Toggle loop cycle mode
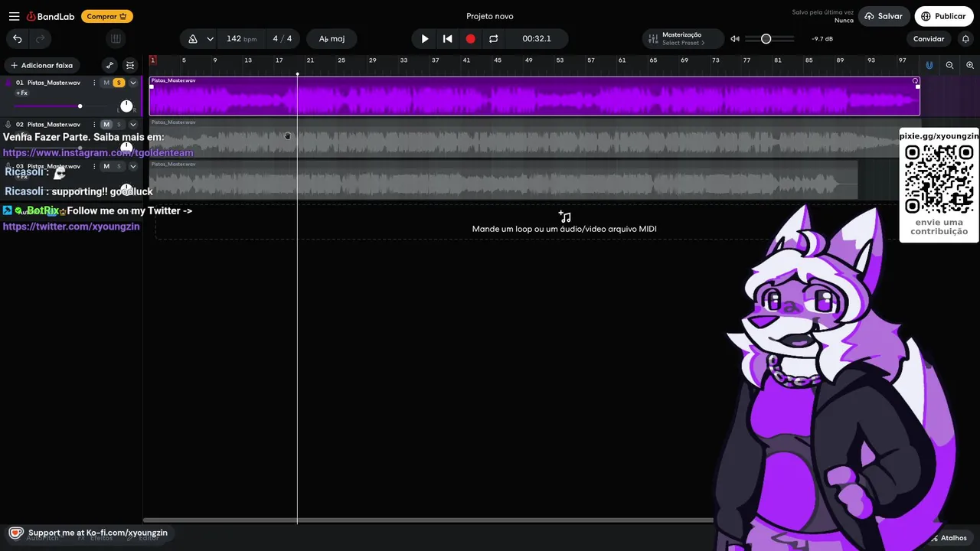 (x=493, y=39)
